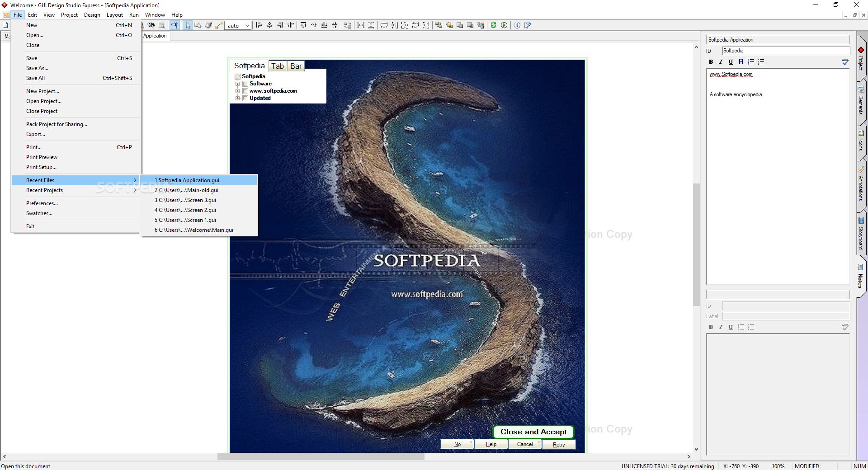
Task: Click the align bottom edges icon
Action: [x=324, y=25]
